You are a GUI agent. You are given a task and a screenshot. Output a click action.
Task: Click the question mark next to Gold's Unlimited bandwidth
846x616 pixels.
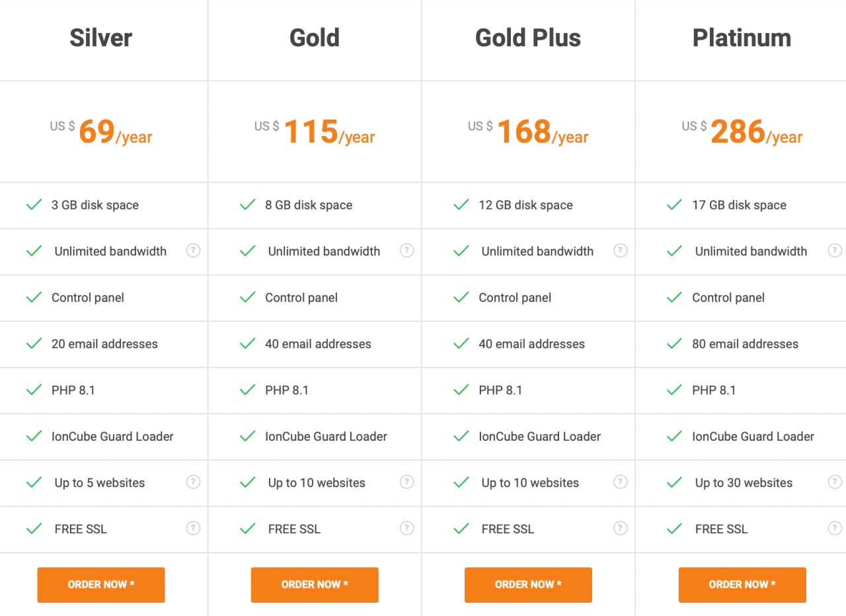pyautogui.click(x=406, y=251)
